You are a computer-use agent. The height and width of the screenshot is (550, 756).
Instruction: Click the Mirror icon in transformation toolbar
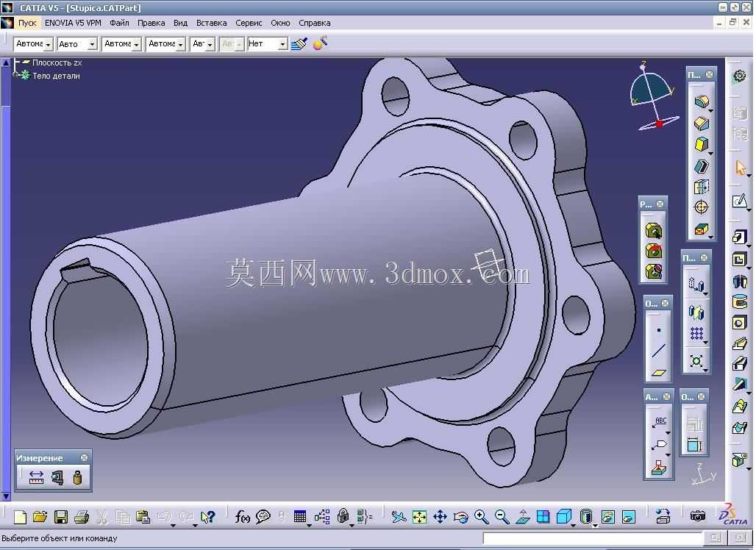pyautogui.click(x=696, y=312)
